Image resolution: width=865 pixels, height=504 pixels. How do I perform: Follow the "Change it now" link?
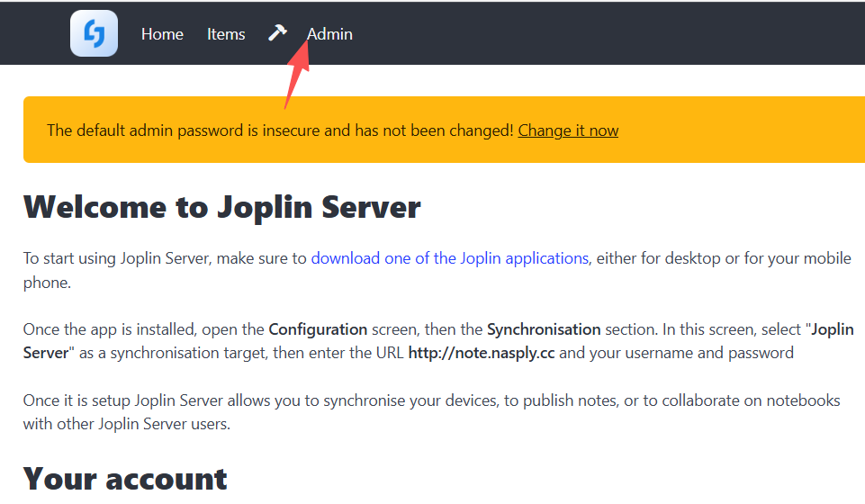(568, 130)
